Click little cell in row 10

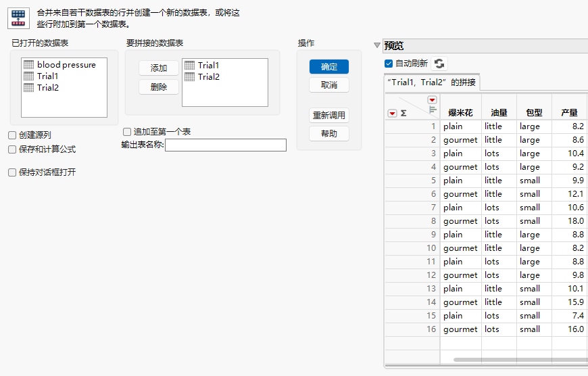499,248
